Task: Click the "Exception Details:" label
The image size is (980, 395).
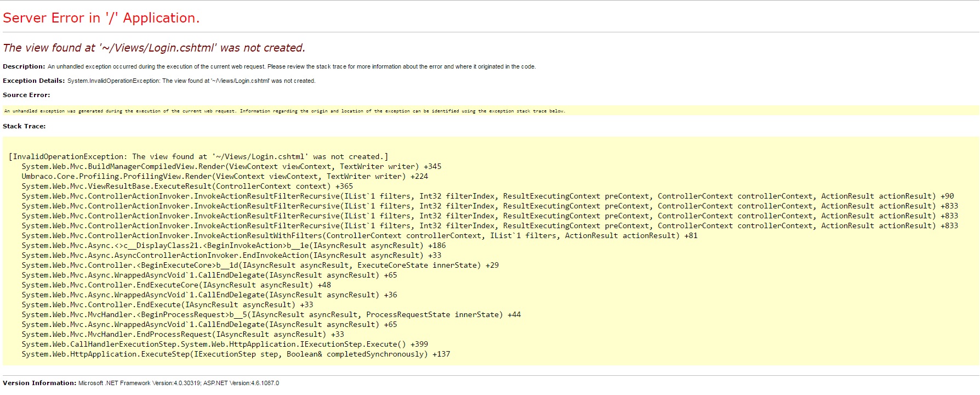Action: 33,81
